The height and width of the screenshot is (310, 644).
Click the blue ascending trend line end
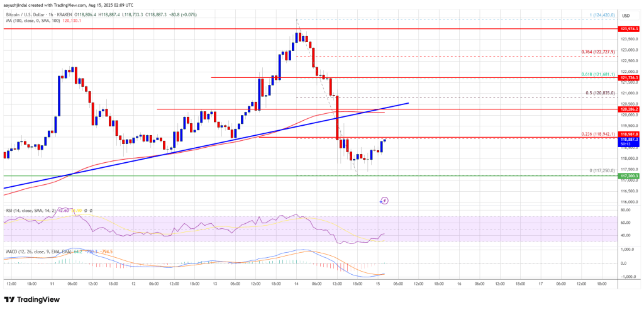pyautogui.click(x=408, y=102)
